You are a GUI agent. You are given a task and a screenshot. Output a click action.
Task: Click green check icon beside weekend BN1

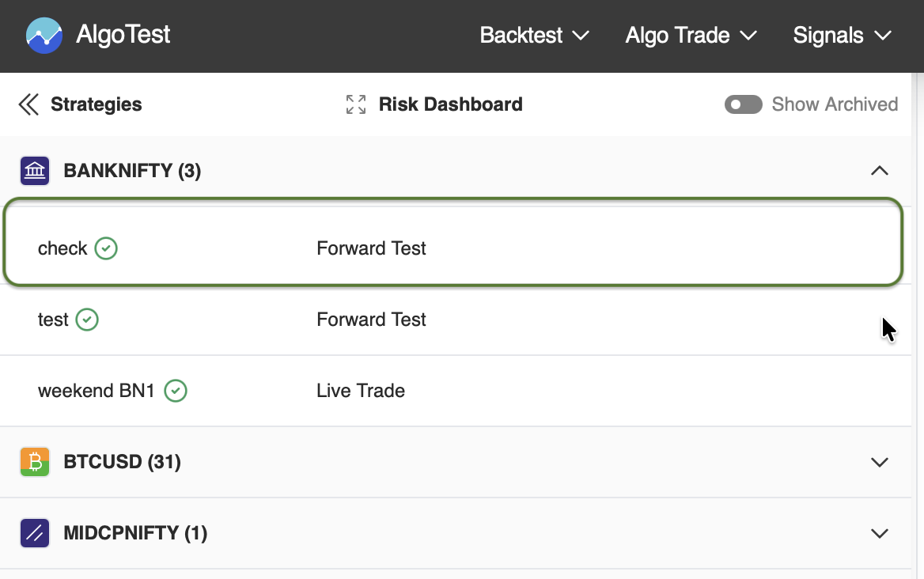[176, 391]
